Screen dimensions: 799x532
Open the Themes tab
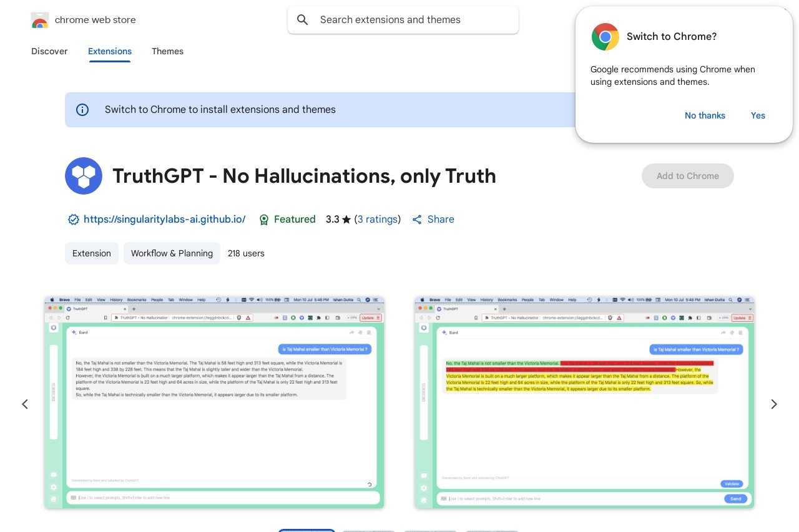tap(167, 51)
